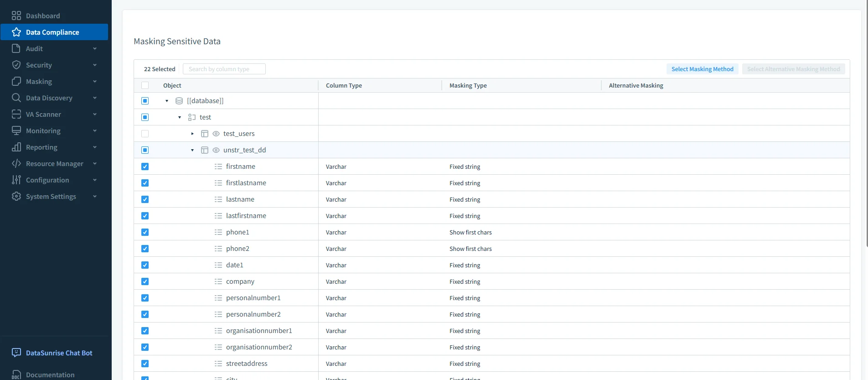The height and width of the screenshot is (380, 868).
Task: Expand the test_users tree node
Action: (192, 134)
